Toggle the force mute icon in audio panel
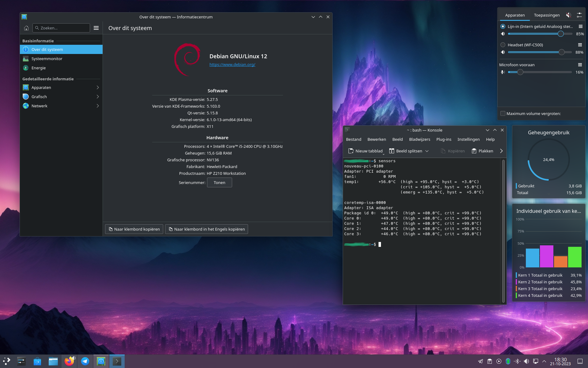This screenshot has height=368, width=588. pyautogui.click(x=569, y=15)
